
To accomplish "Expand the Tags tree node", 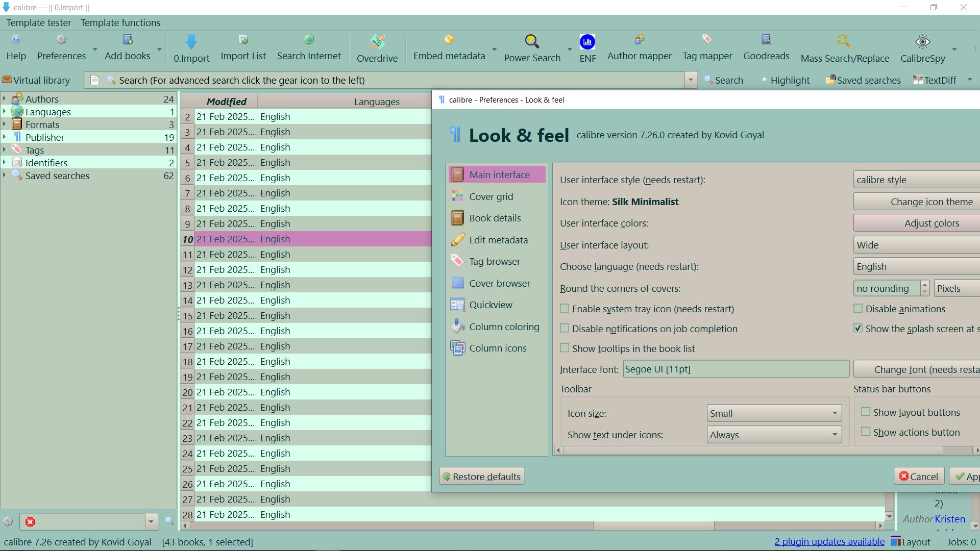I will coord(5,149).
